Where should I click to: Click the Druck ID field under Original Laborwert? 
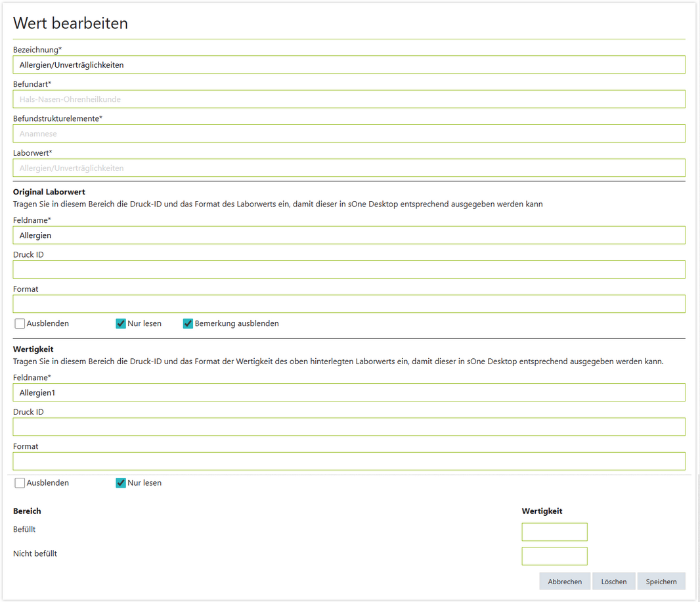(349, 269)
